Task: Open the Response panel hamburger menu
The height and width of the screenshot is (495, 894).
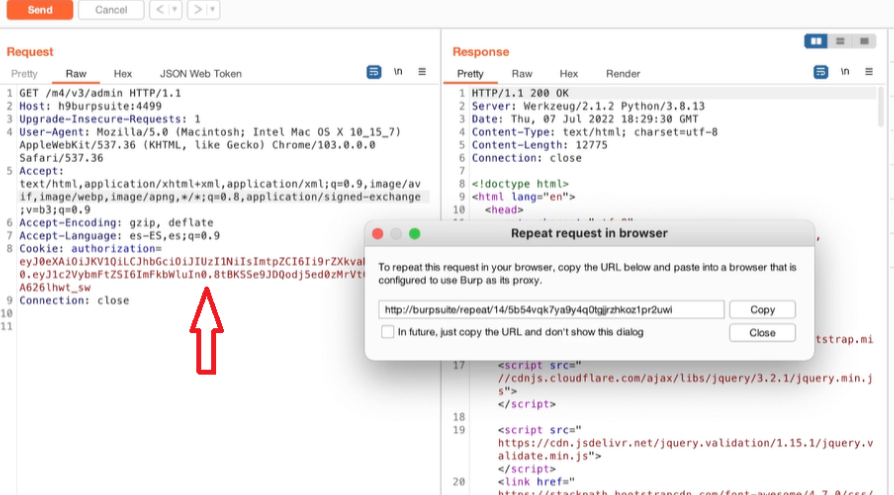Action: [869, 72]
